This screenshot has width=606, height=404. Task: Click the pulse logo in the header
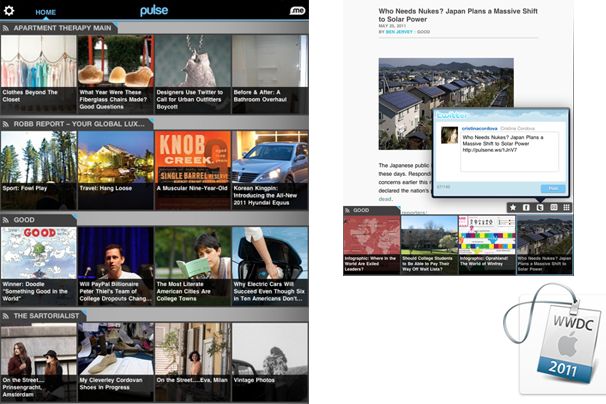click(x=154, y=11)
